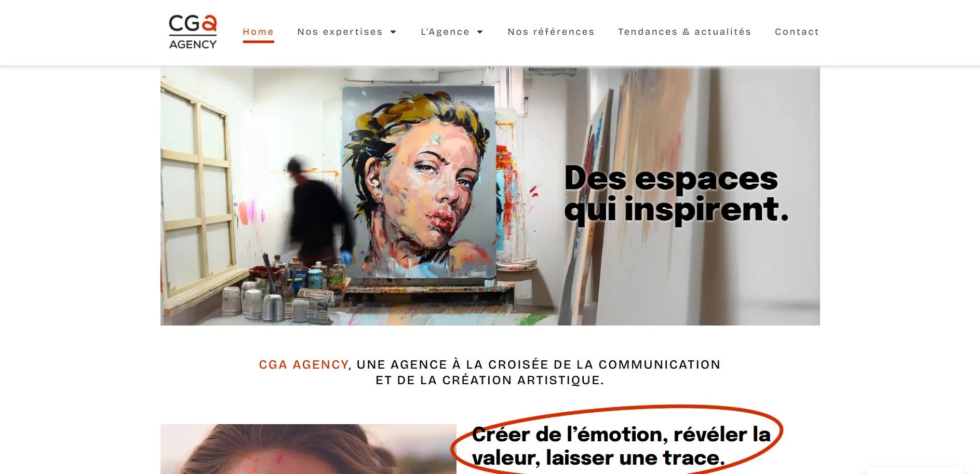The width and height of the screenshot is (980, 474).
Task: Click the woman's face photo thumbnail
Action: pyautogui.click(x=308, y=449)
